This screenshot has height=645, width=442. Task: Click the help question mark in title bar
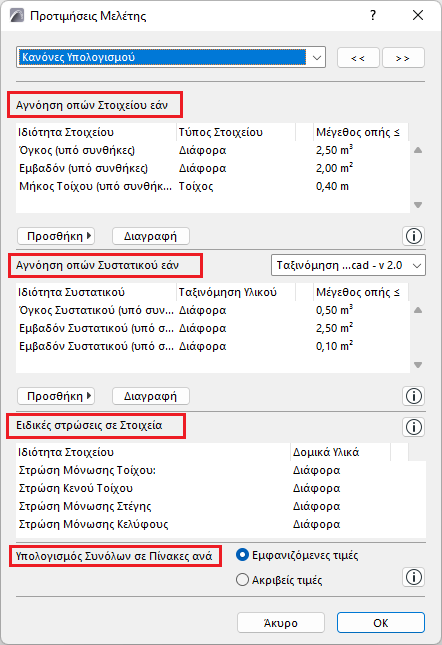(373, 16)
